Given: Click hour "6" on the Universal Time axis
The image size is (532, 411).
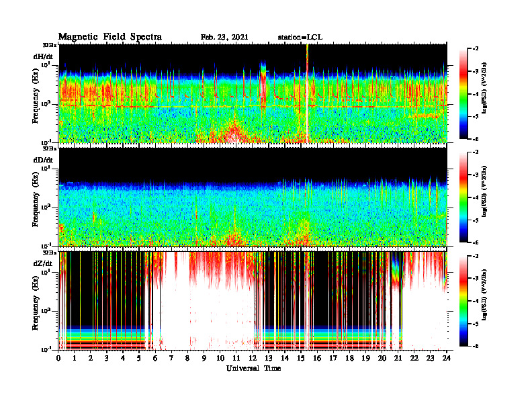Looking at the screenshot, I should coord(155,359).
